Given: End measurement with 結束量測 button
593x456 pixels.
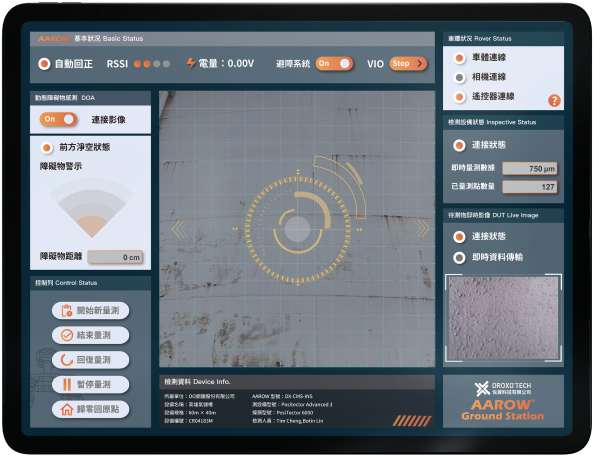Looking at the screenshot, I should tap(90, 335).
